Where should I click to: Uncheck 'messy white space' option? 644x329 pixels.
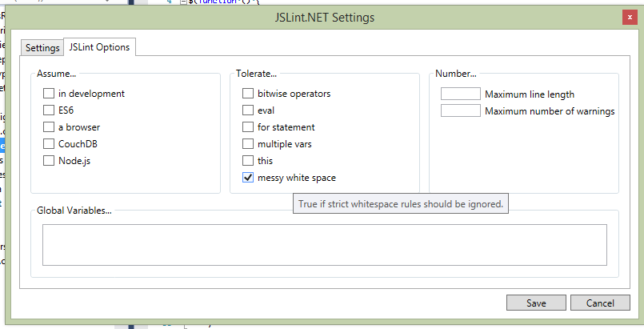pyautogui.click(x=248, y=178)
